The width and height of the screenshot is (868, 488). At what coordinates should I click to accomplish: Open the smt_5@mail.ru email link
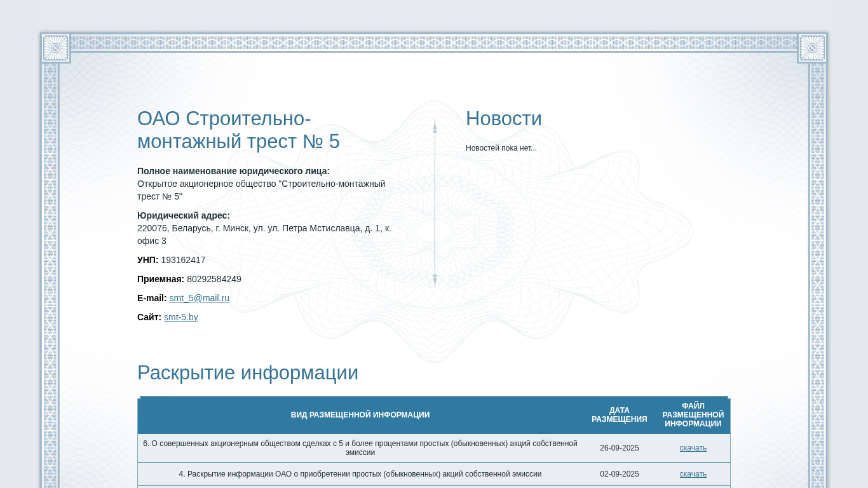[199, 298]
